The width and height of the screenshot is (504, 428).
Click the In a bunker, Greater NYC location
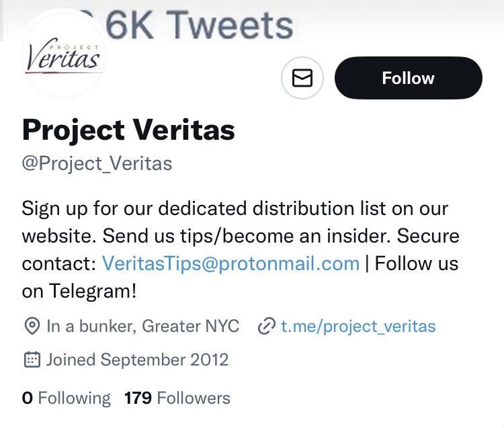[142, 327]
